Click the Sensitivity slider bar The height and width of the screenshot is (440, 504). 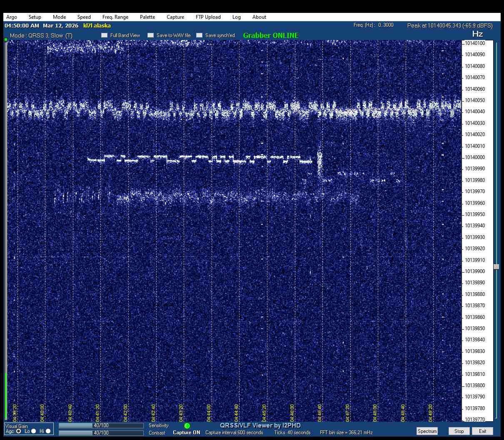101,425
